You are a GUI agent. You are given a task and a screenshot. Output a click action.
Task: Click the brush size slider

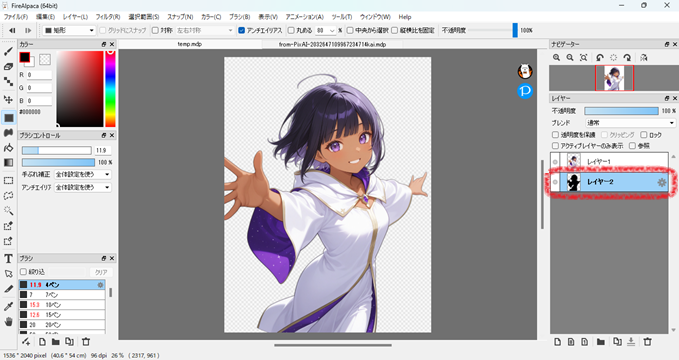(57, 150)
